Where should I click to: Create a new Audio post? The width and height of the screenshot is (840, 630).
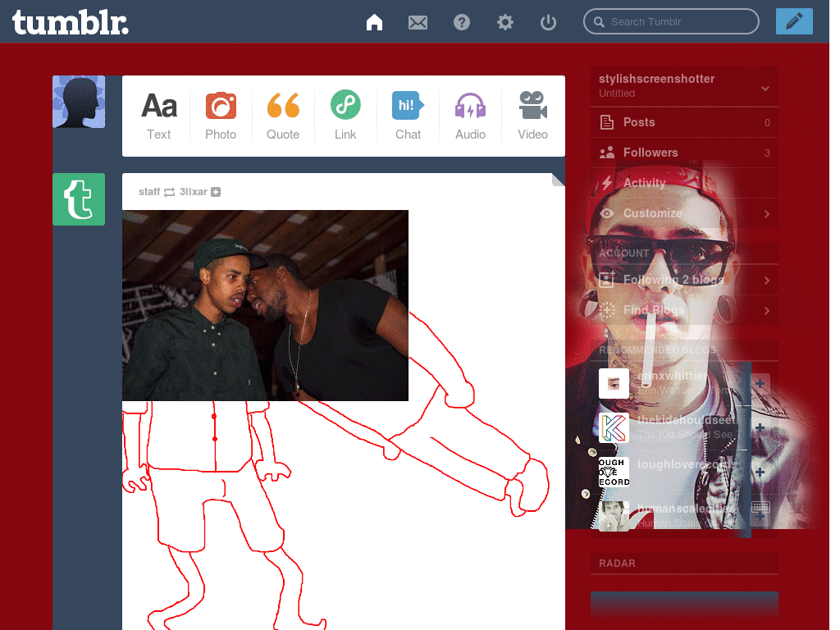point(470,116)
